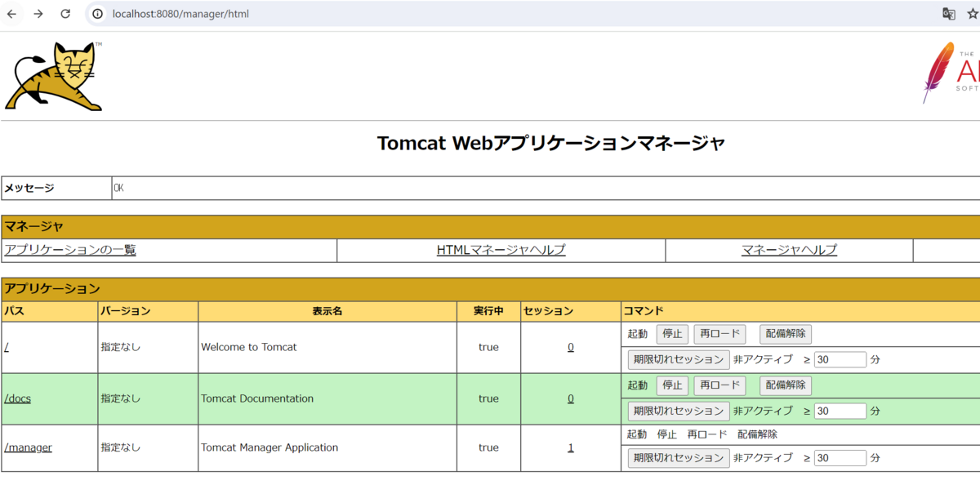Click the site info icon in address bar

(98, 14)
